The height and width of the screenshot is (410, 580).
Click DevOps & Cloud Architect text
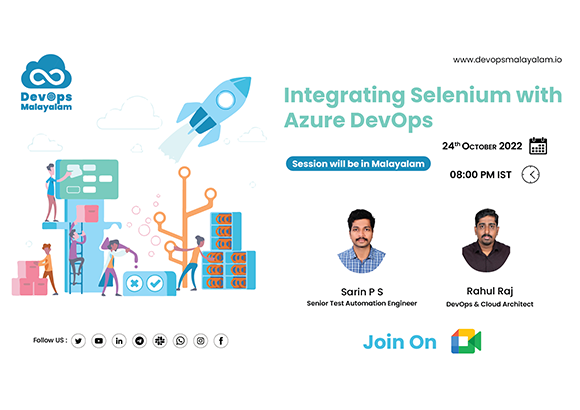click(490, 304)
